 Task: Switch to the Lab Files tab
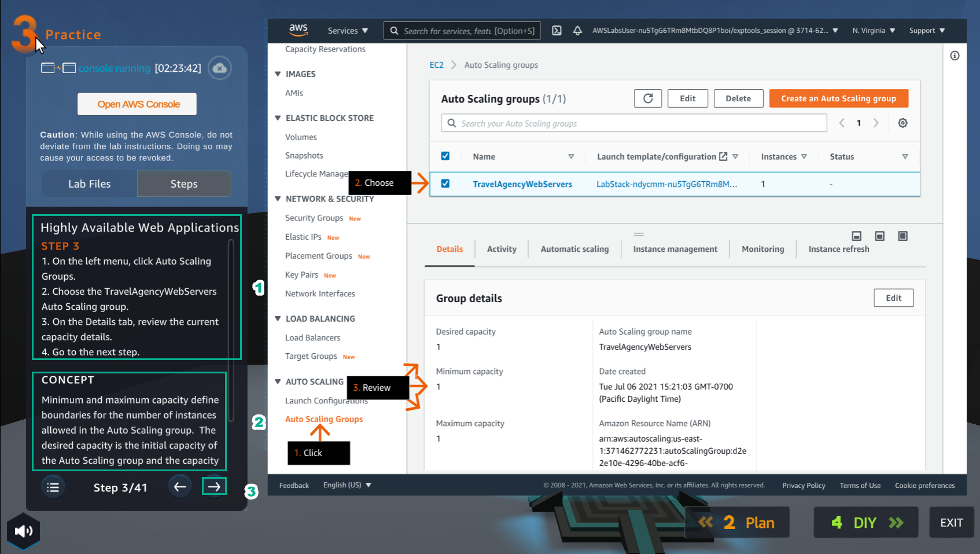coord(89,184)
